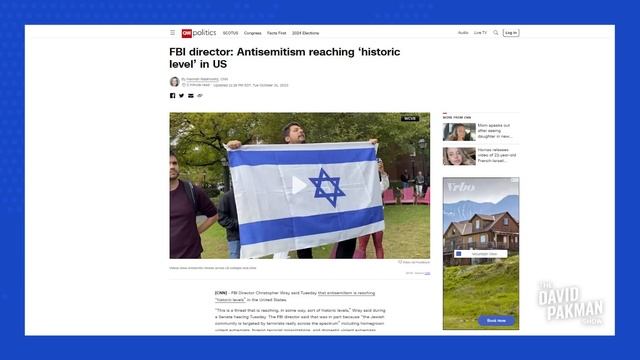Viewport: 640px width, 360px height.
Task: Open 'Mom speaks out' headline link
Action: [x=495, y=131]
